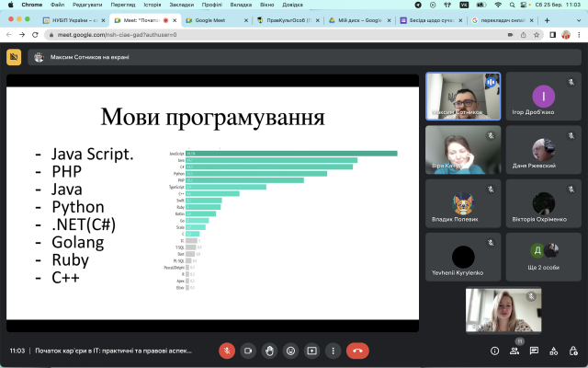Switch to Бесіда щодо сучас tab
This screenshot has height=368, width=588.
431,20
